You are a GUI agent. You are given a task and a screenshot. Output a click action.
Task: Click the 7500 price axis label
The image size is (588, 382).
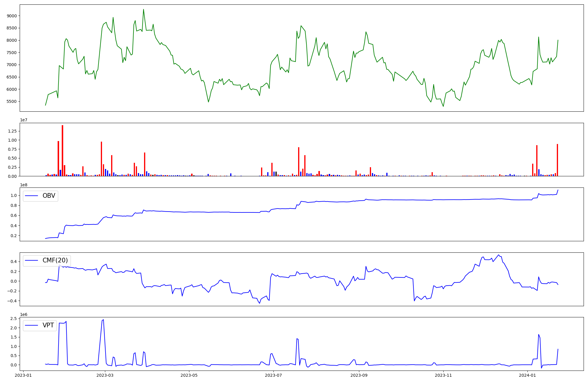(x=12, y=53)
